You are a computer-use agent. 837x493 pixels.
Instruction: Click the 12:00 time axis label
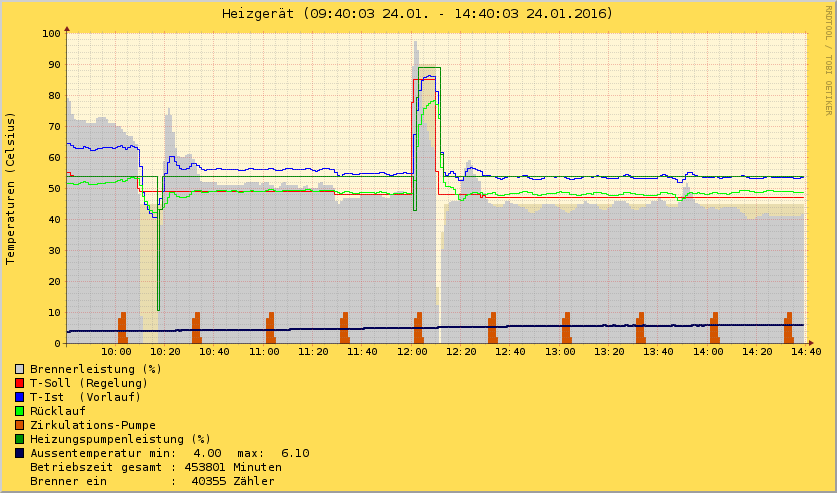click(x=412, y=352)
